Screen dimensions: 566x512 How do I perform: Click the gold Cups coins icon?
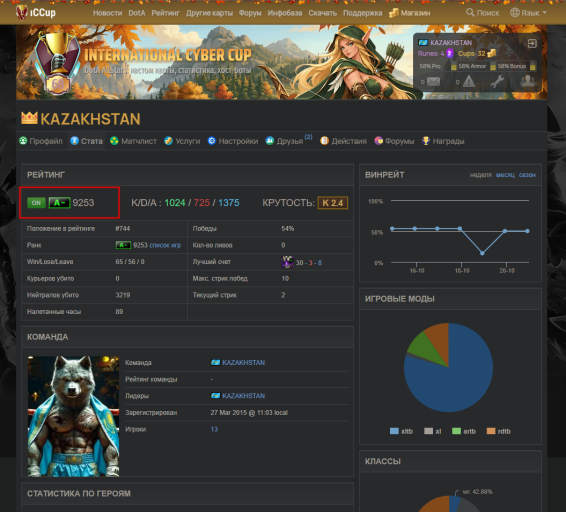pyautogui.click(x=491, y=53)
